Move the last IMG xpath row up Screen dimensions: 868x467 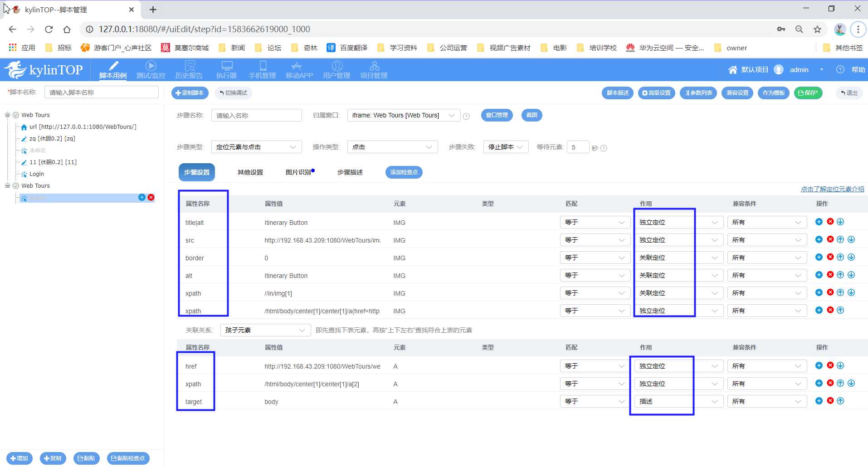[x=840, y=310]
